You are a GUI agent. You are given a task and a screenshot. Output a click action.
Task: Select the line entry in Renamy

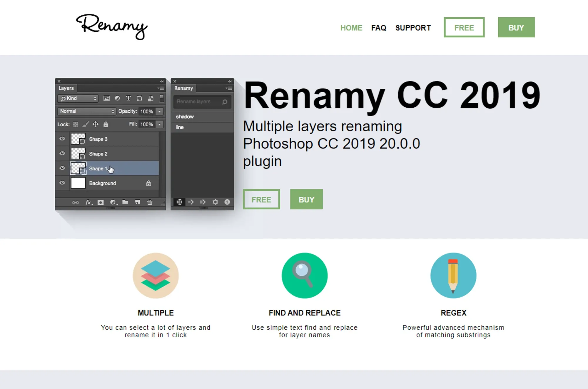coord(202,127)
